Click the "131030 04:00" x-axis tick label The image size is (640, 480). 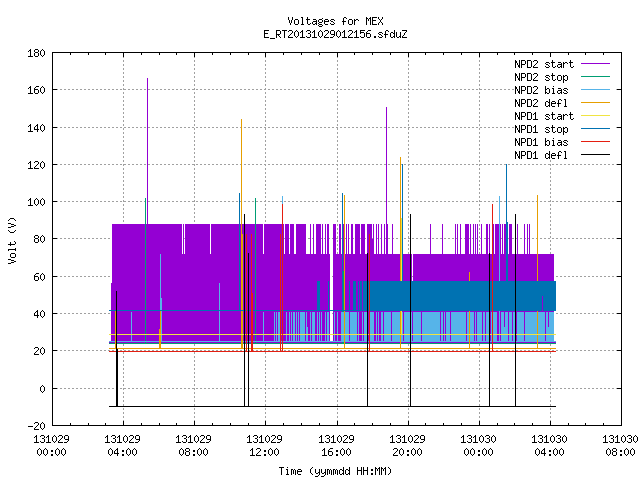[549, 446]
